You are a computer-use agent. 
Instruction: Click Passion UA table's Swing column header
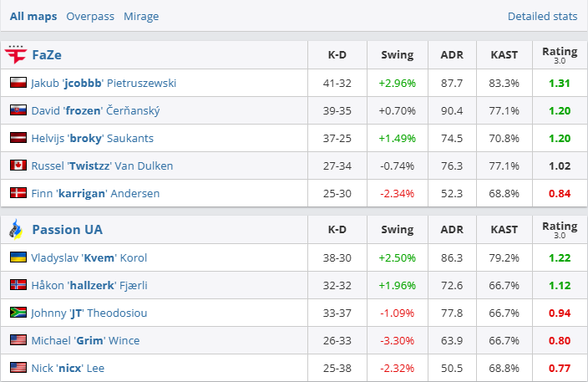point(397,229)
